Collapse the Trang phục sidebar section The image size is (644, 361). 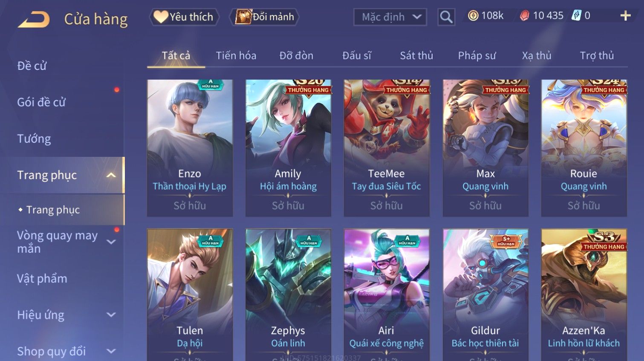tap(111, 175)
